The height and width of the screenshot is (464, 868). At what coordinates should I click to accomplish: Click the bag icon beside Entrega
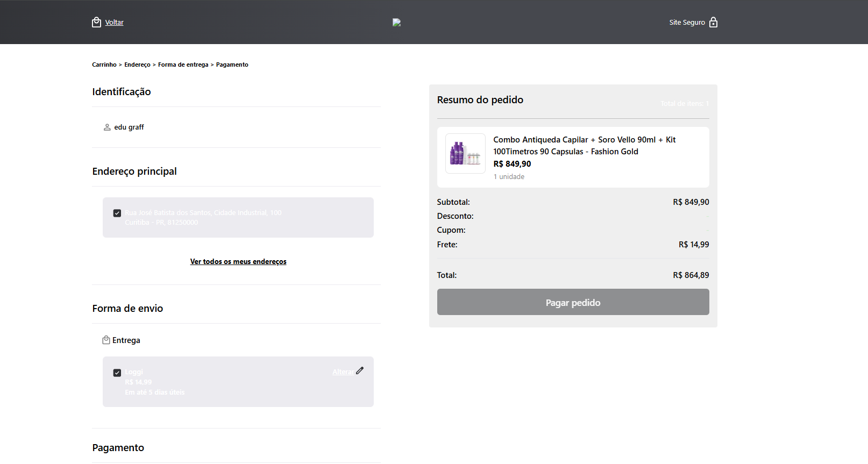(106, 340)
